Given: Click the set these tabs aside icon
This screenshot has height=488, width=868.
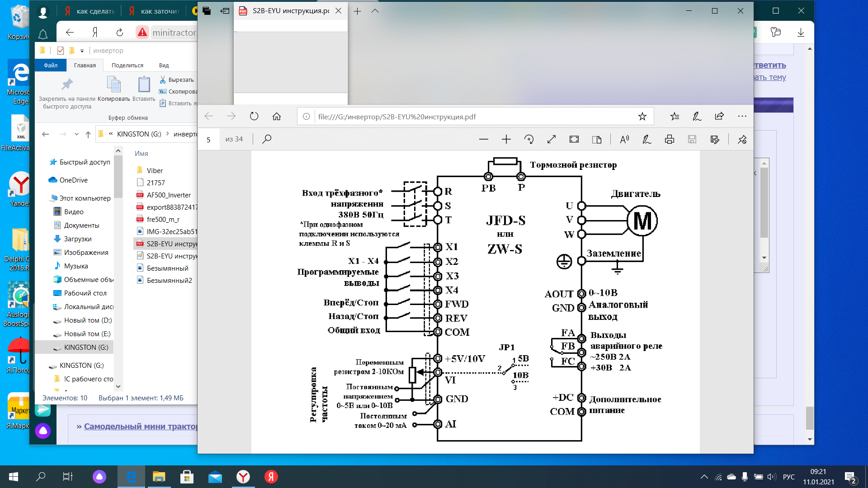Looking at the screenshot, I should [225, 11].
